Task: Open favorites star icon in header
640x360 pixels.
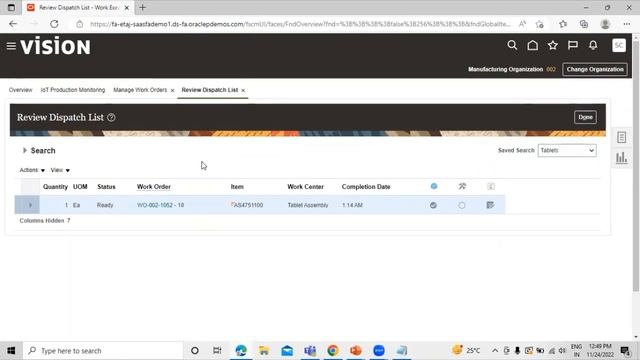Action: point(553,45)
